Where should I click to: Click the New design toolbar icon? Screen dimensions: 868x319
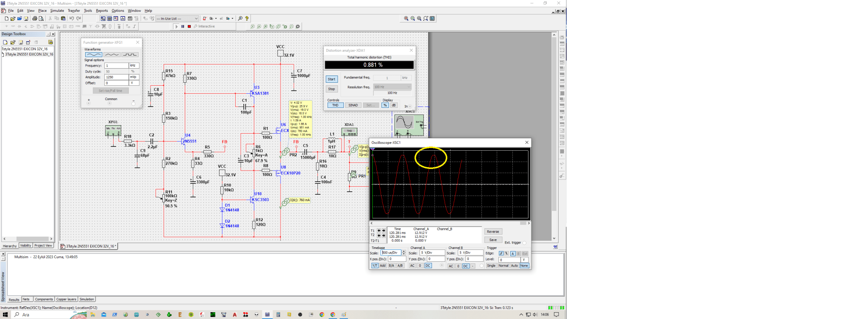click(x=6, y=19)
